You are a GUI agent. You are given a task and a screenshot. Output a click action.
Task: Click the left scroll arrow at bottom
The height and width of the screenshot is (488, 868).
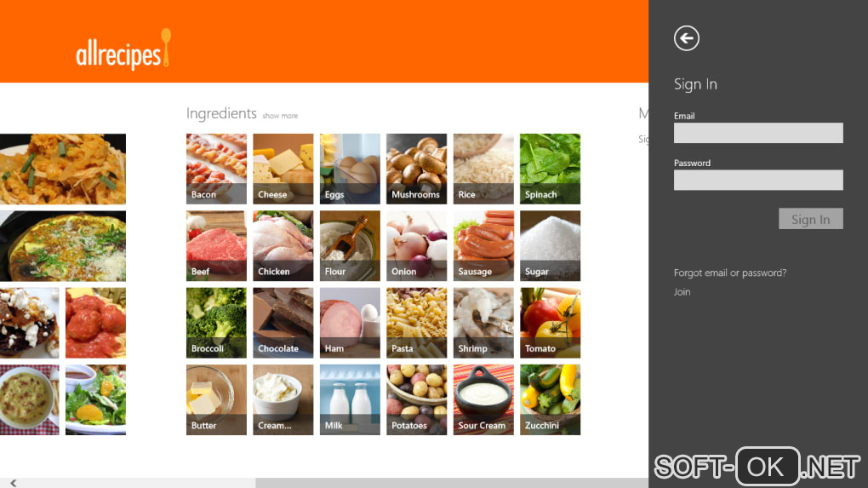pyautogui.click(x=14, y=483)
